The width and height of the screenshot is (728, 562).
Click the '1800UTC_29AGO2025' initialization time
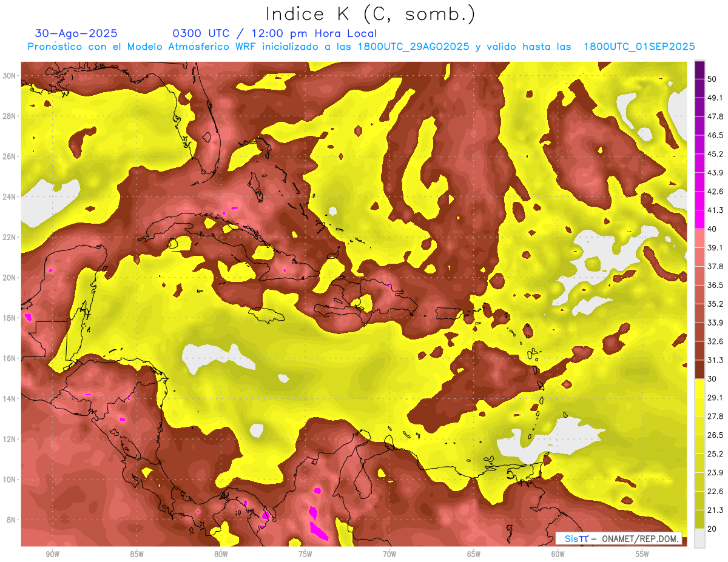tap(414, 47)
